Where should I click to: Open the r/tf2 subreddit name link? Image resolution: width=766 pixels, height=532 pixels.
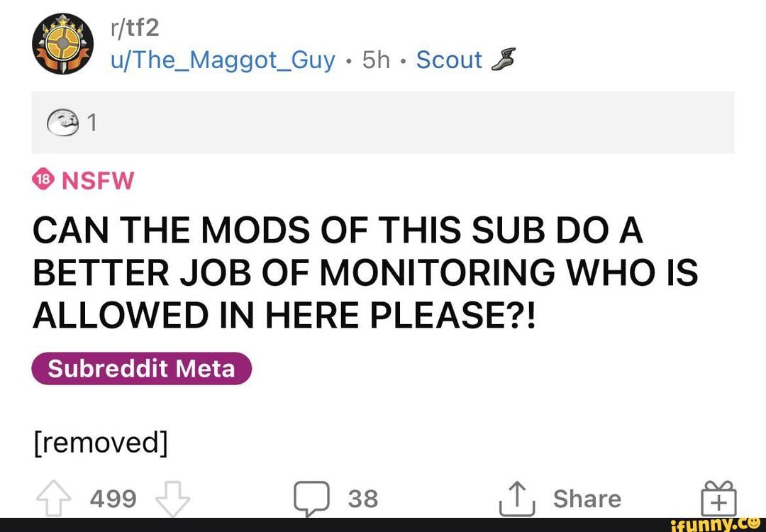(136, 28)
